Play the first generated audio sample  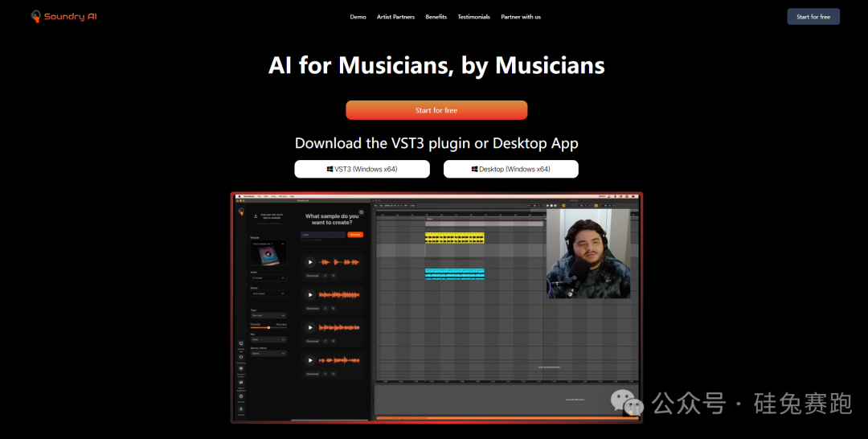(x=310, y=262)
